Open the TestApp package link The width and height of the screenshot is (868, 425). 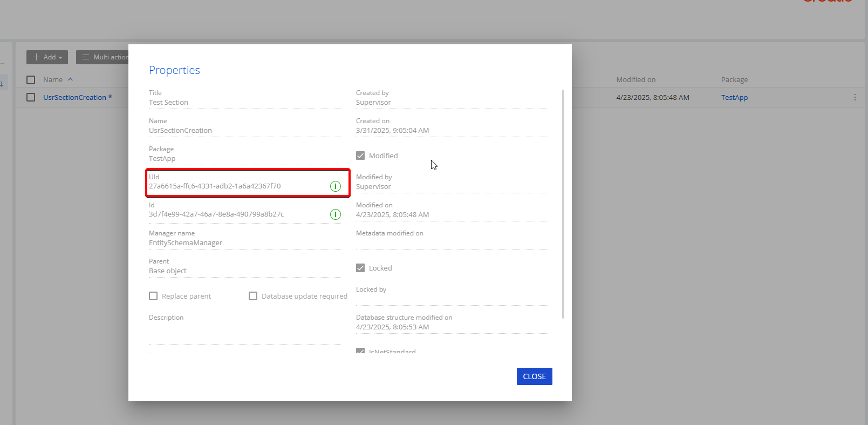click(734, 98)
